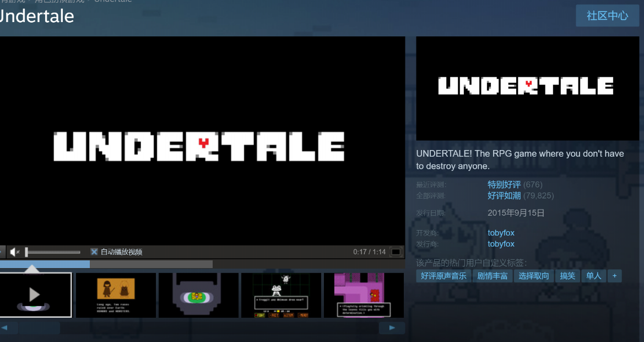
Task: Click the "最近评测:" label
Action: 431,185
